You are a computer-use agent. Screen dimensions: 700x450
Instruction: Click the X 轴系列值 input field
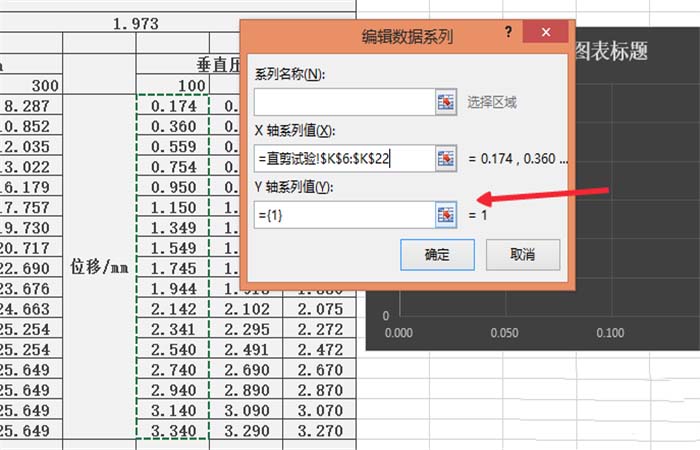pyautogui.click(x=344, y=158)
